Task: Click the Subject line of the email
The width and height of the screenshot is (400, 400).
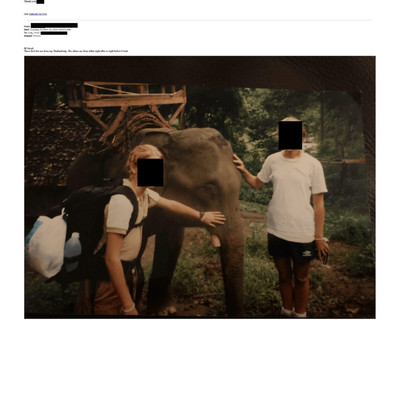Action: (x=32, y=36)
